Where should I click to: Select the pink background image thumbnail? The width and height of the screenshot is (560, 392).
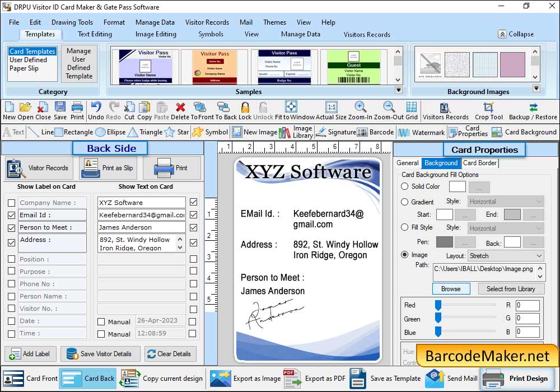pyautogui.click(x=512, y=64)
